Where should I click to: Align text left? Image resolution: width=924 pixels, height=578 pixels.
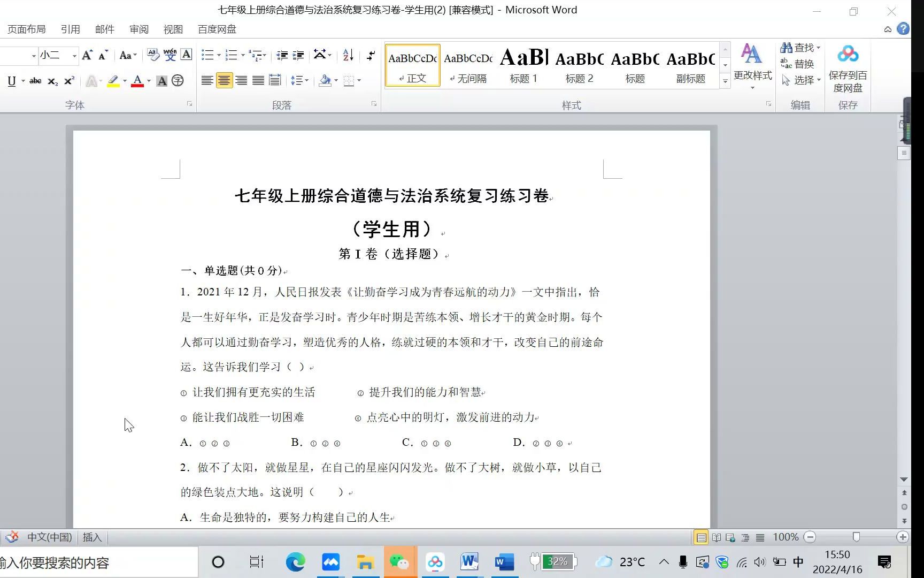(x=207, y=81)
